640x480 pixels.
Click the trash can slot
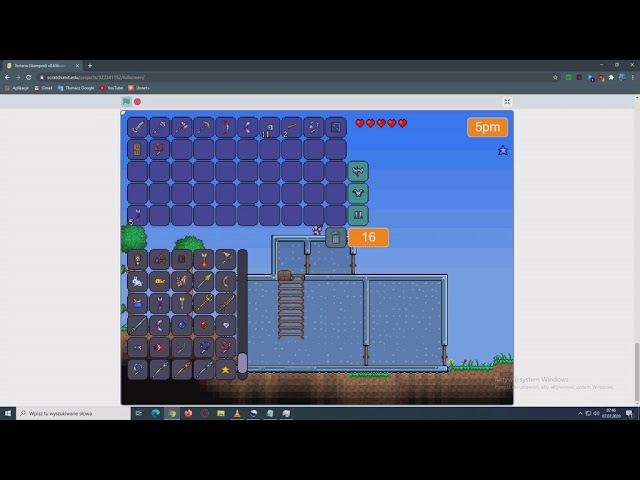point(336,238)
